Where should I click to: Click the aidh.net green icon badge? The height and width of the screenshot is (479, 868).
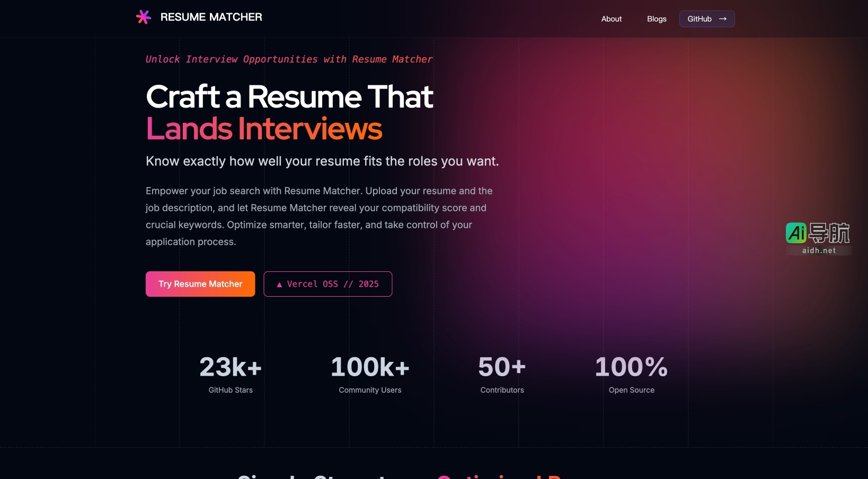[x=796, y=234]
